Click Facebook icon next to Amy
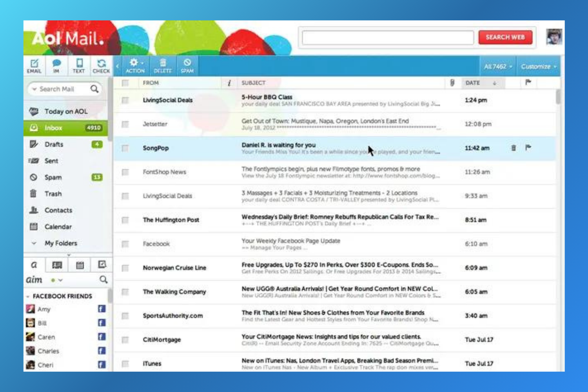The image size is (588, 392). (102, 309)
